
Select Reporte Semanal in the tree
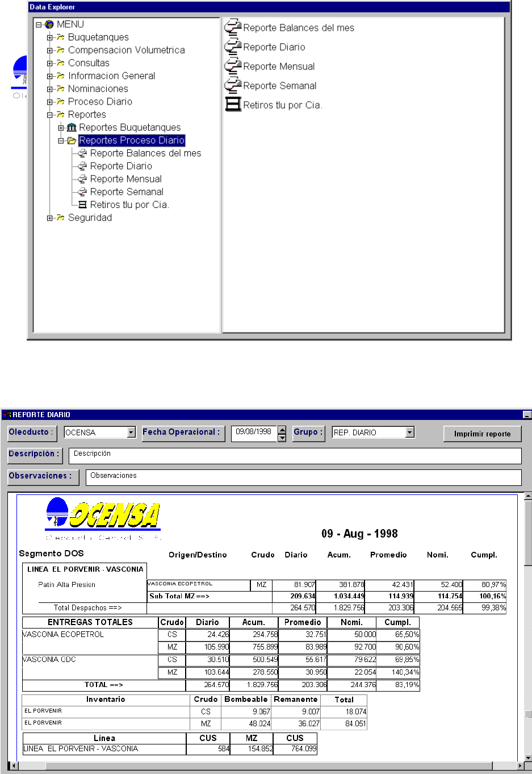point(127,192)
